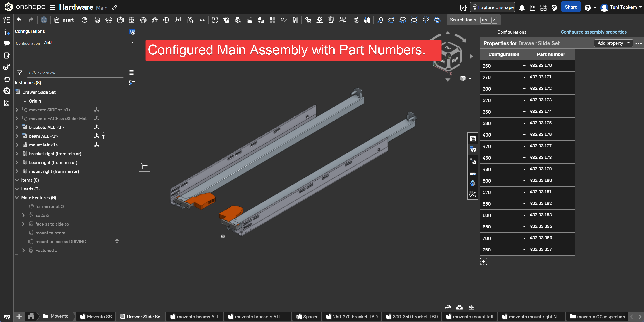Click the plus icon to add new tab
The width and height of the screenshot is (644, 322).
coord(19,317)
